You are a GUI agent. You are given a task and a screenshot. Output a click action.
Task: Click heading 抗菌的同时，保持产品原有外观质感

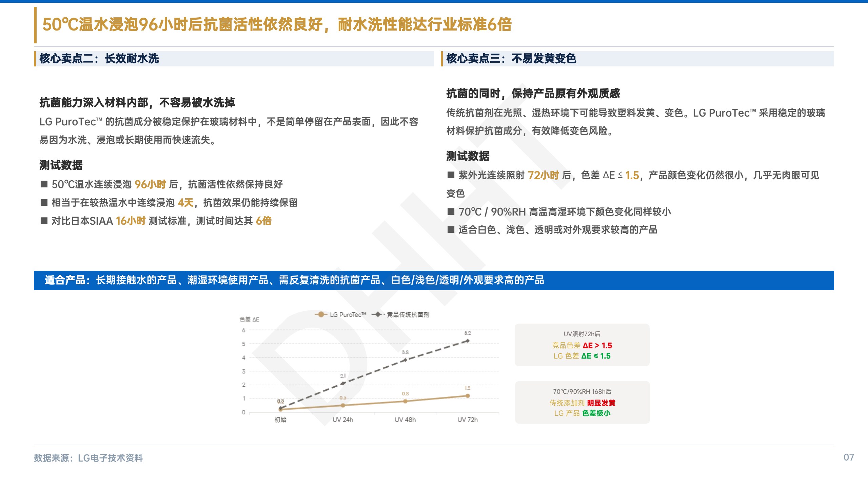pyautogui.click(x=533, y=93)
